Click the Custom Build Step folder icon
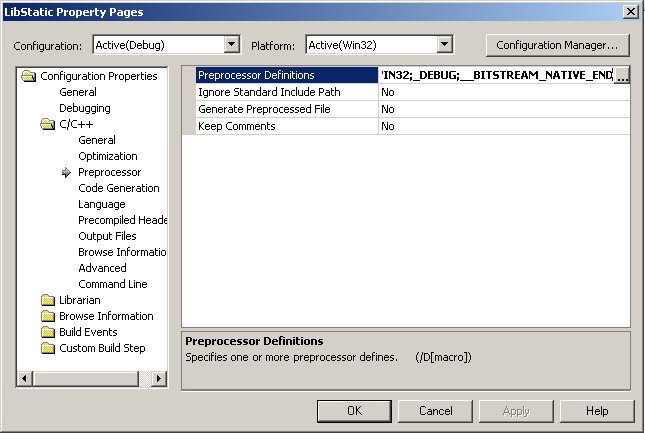 pyautogui.click(x=48, y=348)
